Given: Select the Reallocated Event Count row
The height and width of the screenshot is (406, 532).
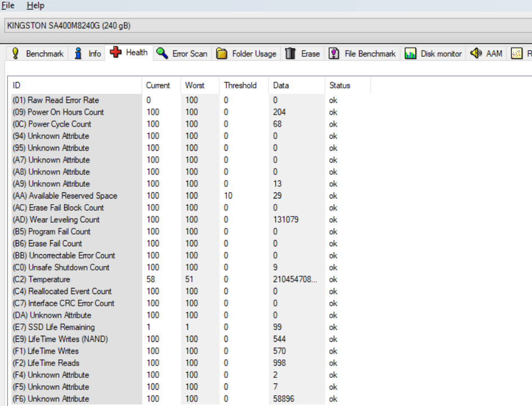Looking at the screenshot, I should 190,291.
